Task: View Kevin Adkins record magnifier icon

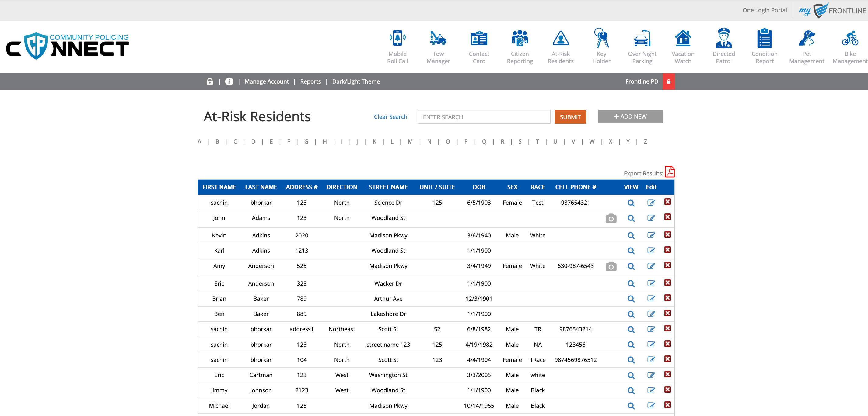Action: click(631, 236)
